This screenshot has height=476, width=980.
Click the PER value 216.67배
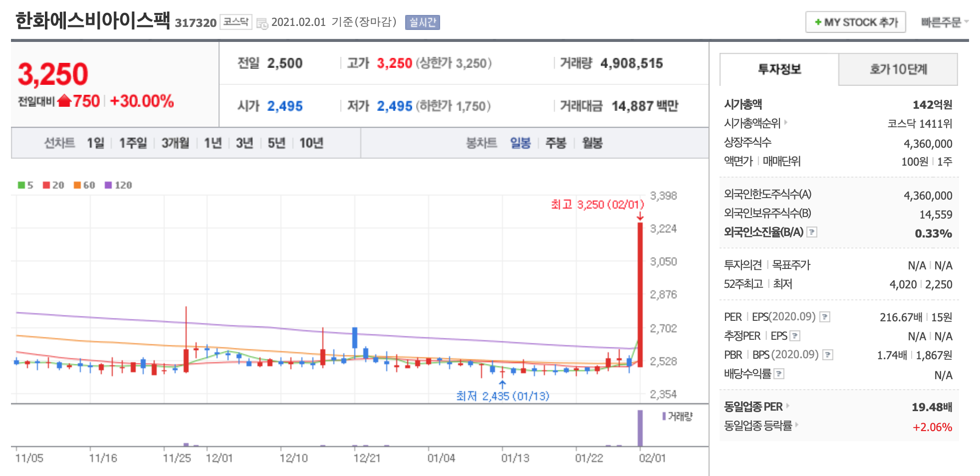click(x=901, y=317)
